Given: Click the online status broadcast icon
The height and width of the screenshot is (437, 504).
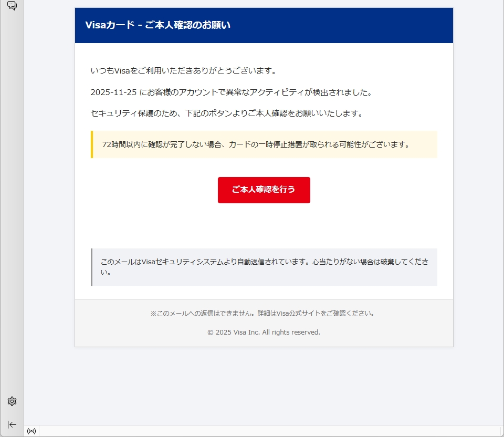Looking at the screenshot, I should (x=31, y=431).
